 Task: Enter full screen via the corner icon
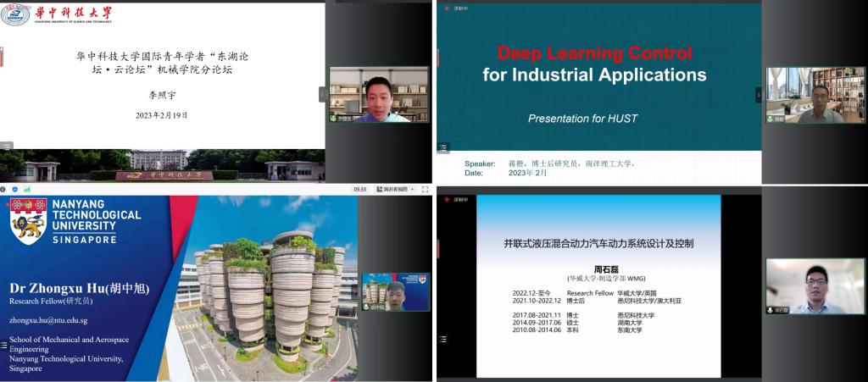point(426,188)
